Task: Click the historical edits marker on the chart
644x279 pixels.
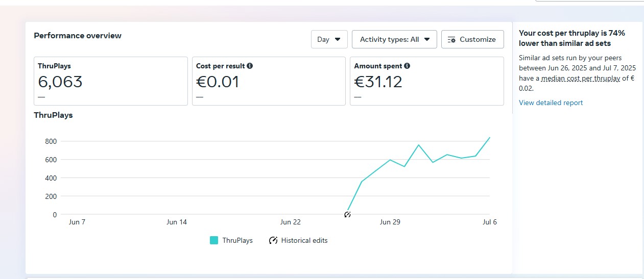Action: 347,215
